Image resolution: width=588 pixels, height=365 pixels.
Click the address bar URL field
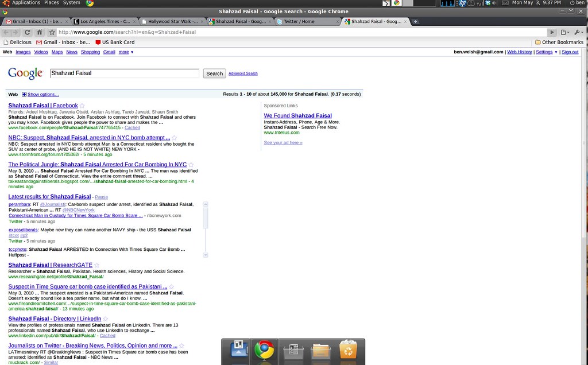click(x=302, y=32)
